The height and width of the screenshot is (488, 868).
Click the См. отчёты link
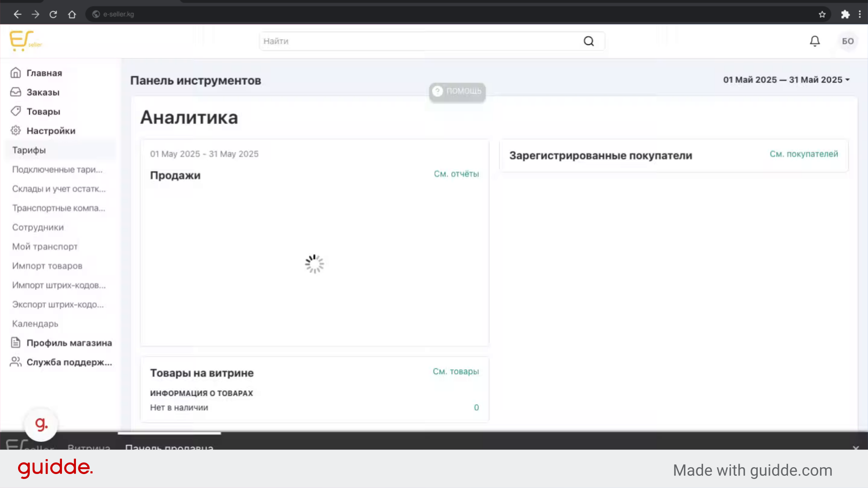coord(456,174)
